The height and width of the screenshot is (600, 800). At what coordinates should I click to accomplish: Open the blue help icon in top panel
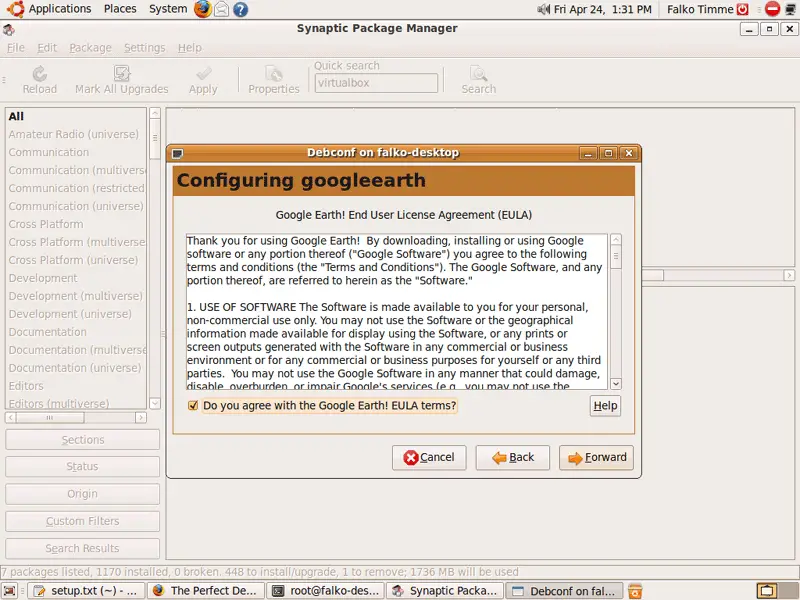[240, 9]
